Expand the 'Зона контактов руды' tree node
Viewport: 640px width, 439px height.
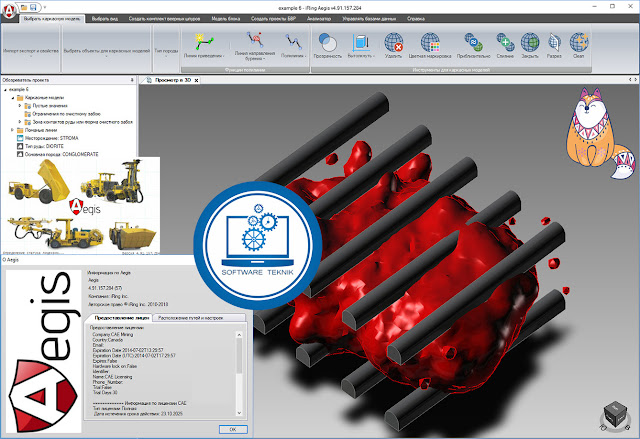click(20, 122)
